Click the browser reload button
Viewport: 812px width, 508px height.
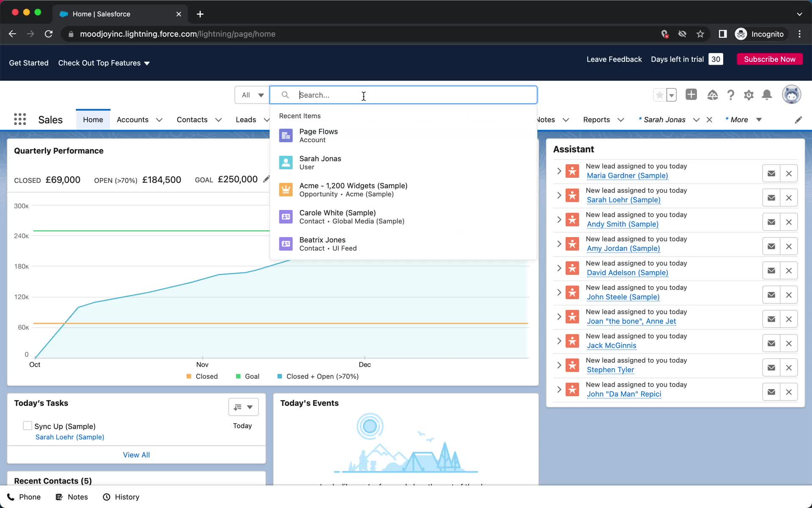click(x=49, y=34)
